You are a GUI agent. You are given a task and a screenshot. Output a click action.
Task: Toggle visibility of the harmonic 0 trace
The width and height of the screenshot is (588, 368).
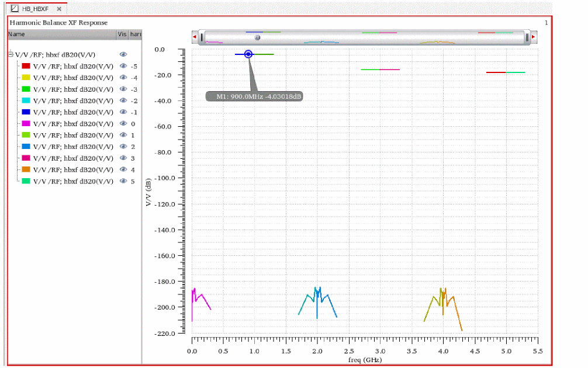(x=123, y=124)
